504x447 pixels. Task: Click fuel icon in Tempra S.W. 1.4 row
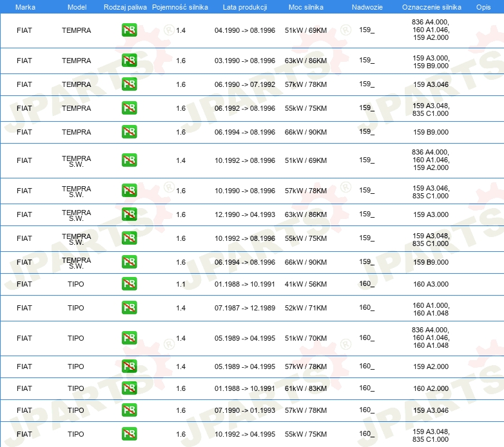129,160
